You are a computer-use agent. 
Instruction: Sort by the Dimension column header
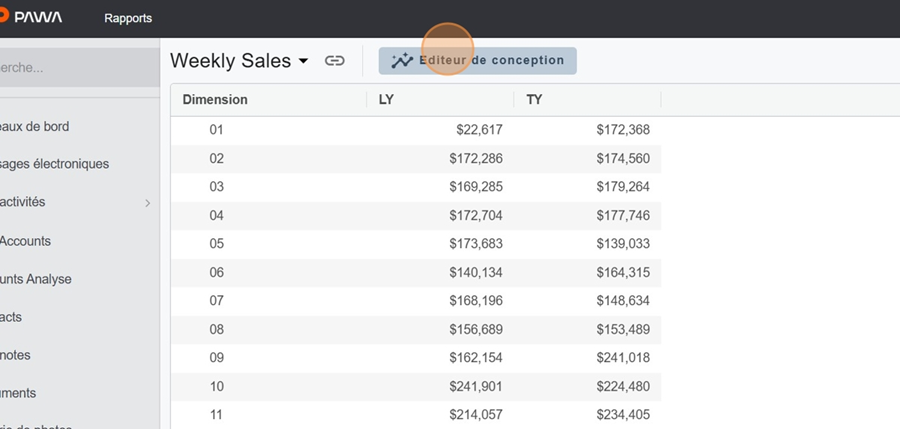tap(215, 100)
